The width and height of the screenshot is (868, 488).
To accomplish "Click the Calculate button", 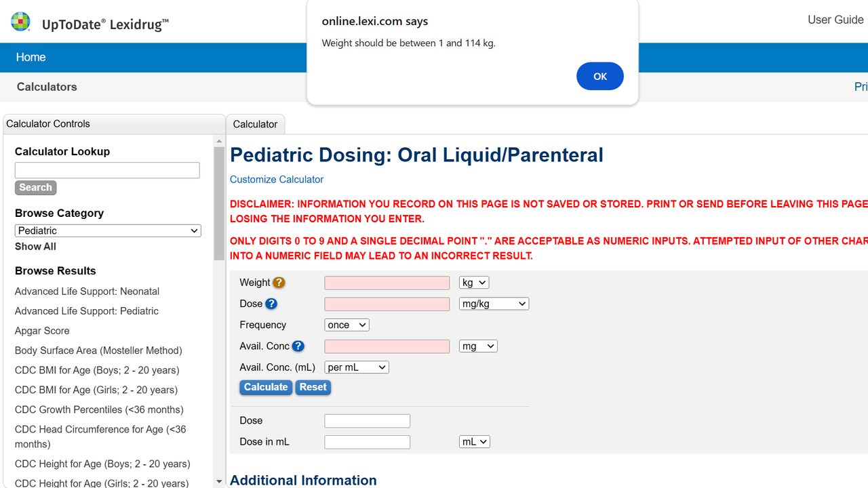I will click(x=266, y=387).
